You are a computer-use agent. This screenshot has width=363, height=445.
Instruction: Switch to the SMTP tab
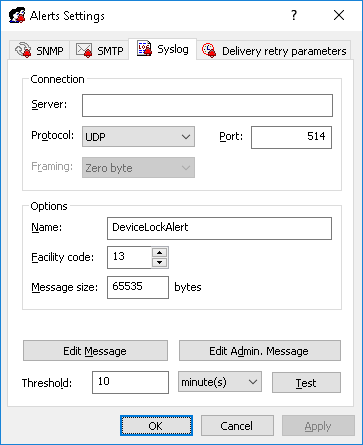[99, 50]
